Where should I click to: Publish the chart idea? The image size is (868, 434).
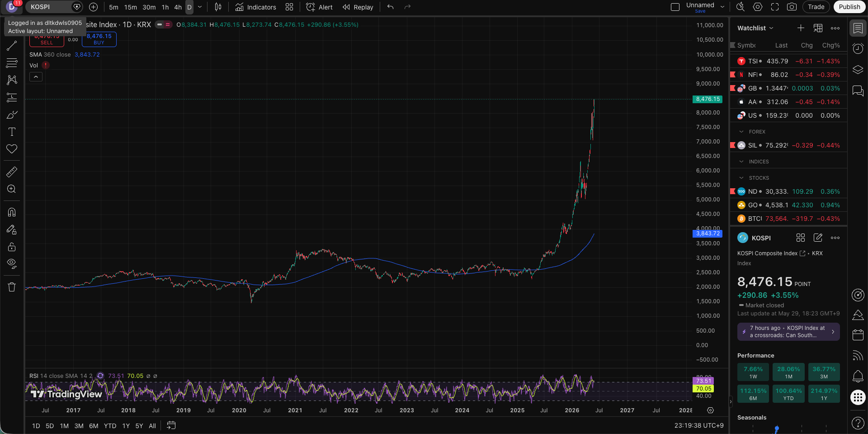click(849, 7)
